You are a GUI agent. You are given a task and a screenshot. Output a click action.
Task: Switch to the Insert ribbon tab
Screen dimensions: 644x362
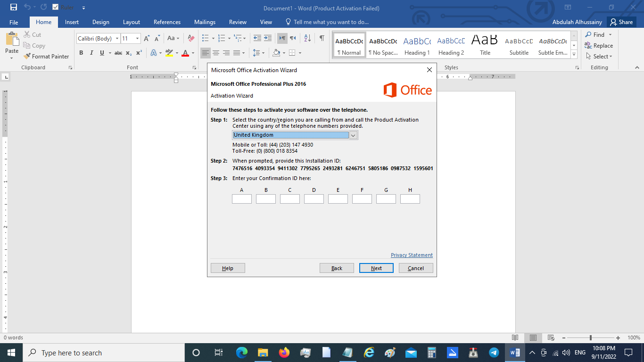click(x=72, y=22)
